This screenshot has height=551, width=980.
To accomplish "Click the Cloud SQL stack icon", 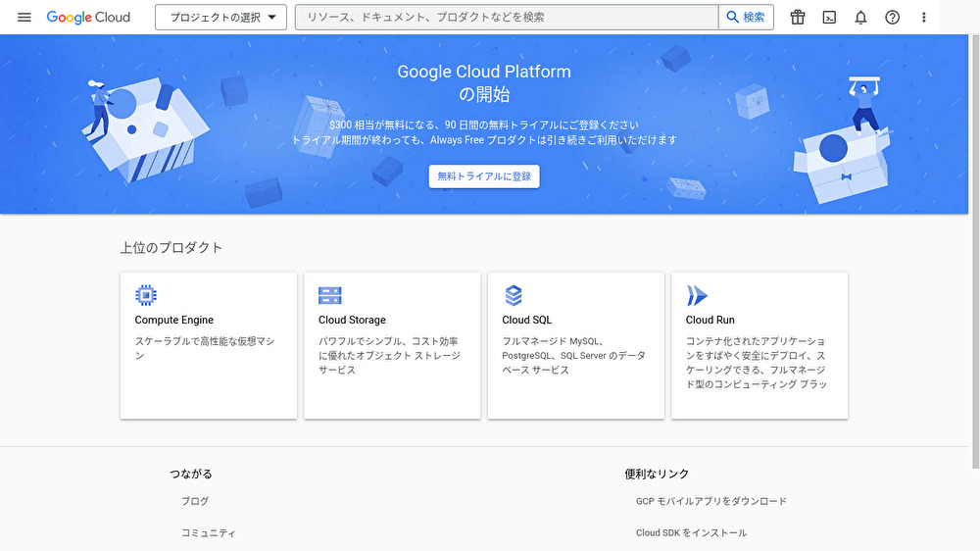I will click(x=514, y=295).
